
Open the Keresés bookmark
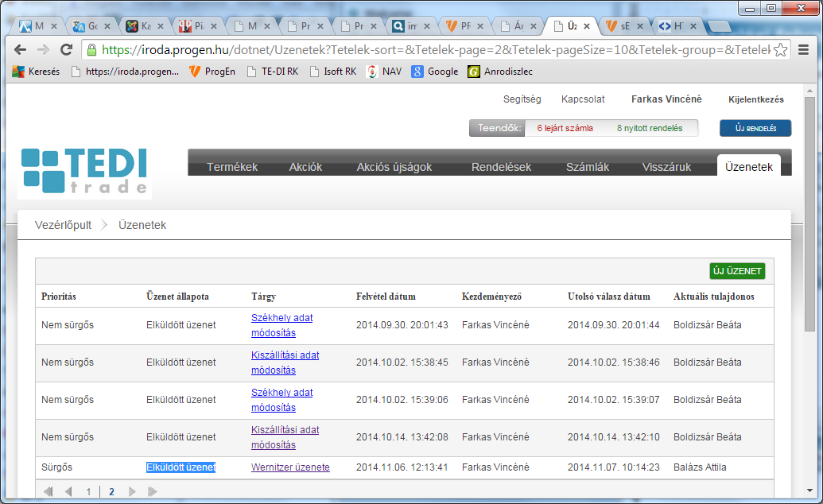(x=37, y=72)
